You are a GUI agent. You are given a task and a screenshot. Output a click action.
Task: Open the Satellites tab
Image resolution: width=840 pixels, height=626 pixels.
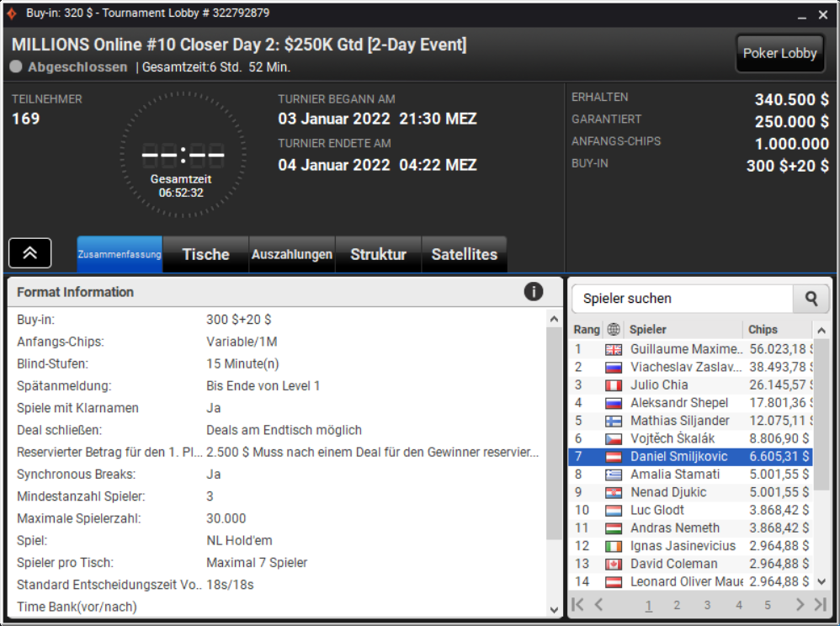pos(465,254)
